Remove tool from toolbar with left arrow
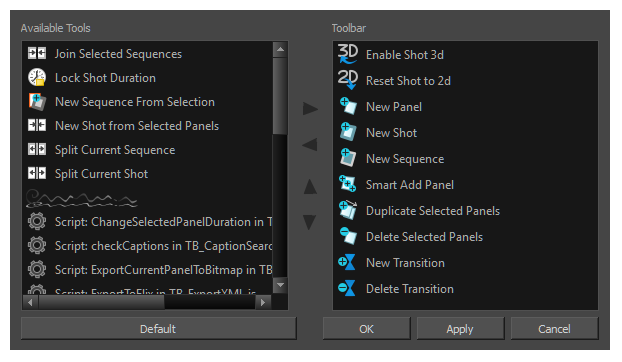622x362 pixels. coord(310,145)
